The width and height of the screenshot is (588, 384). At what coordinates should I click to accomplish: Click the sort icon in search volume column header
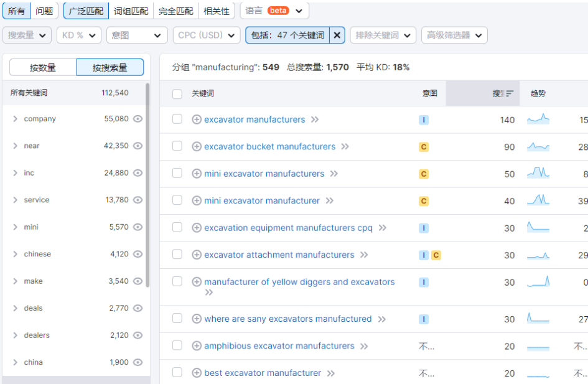click(510, 93)
